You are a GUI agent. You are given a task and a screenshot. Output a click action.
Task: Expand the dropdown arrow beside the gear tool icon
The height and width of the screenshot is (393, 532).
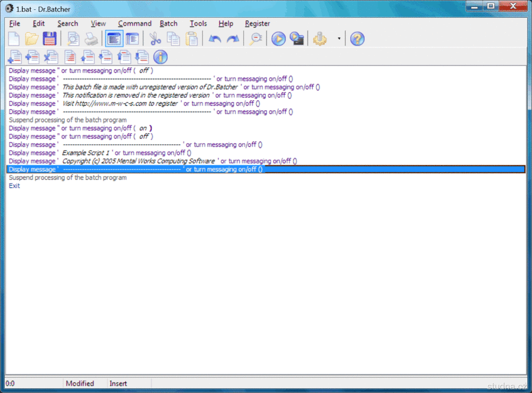(x=339, y=39)
